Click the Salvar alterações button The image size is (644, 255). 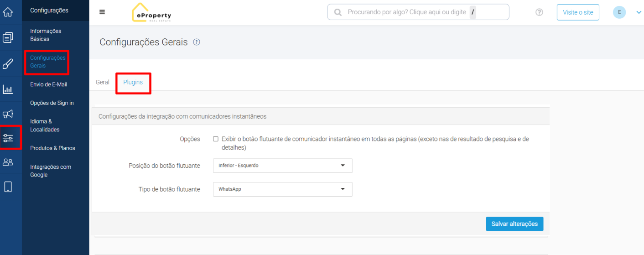514,224
